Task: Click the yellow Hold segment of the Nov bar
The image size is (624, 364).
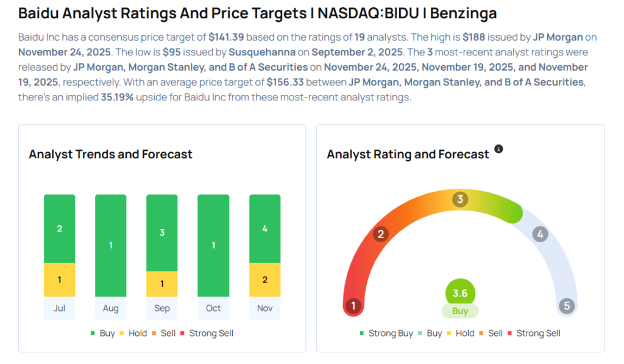Action: 264,280
